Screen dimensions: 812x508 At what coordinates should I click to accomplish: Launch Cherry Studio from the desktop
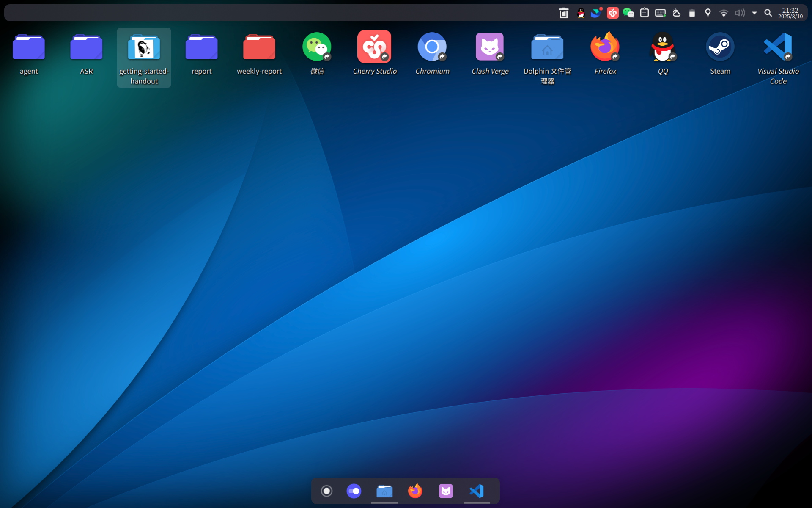click(x=374, y=47)
